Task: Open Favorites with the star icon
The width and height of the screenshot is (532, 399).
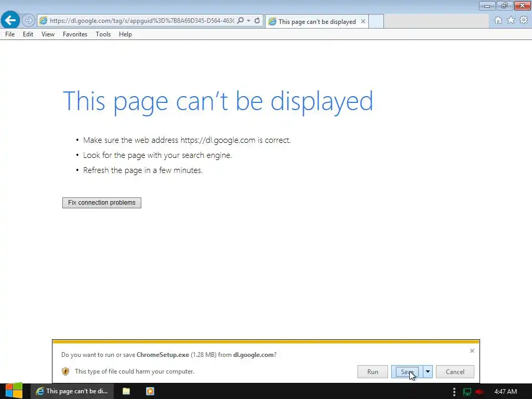Action: point(511,20)
